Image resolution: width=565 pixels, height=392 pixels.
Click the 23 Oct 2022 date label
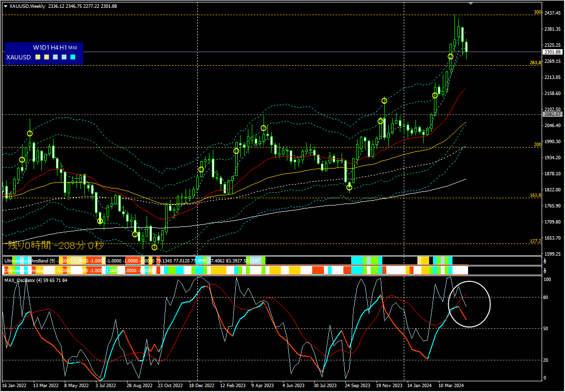[170, 386]
